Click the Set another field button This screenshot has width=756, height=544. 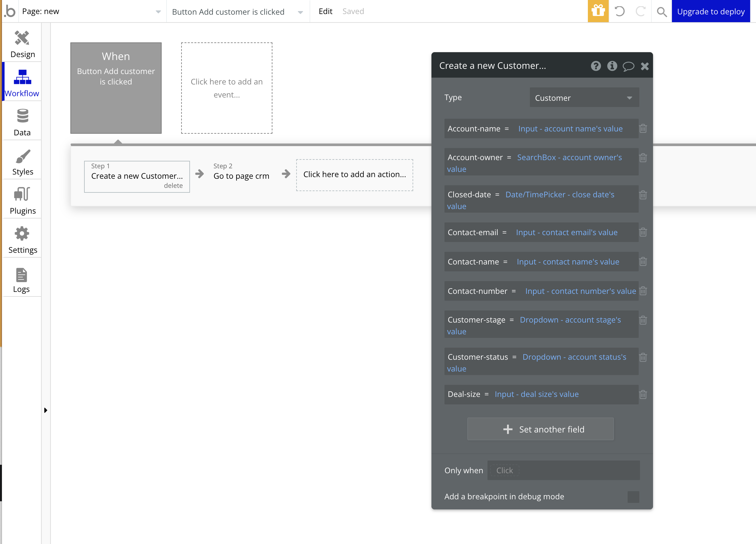540,429
